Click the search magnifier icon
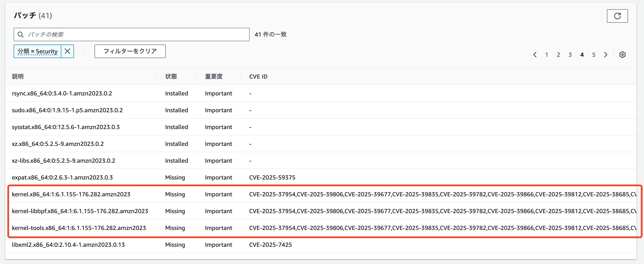 click(21, 34)
